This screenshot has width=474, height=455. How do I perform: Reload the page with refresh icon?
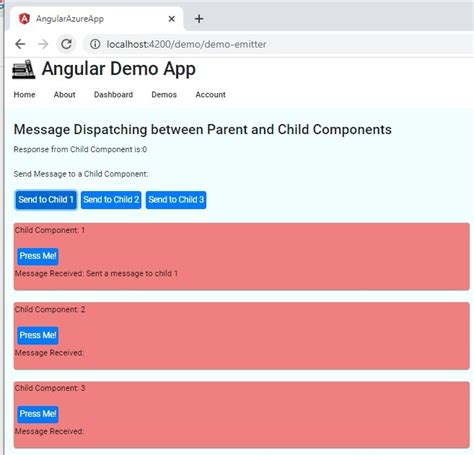tap(66, 44)
